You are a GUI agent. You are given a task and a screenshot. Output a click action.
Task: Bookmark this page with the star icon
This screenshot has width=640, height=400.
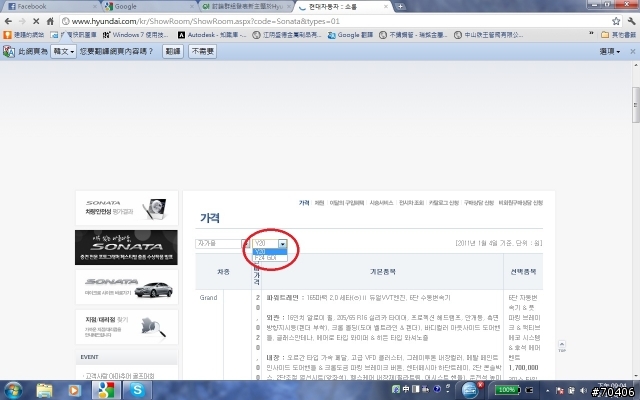616,21
